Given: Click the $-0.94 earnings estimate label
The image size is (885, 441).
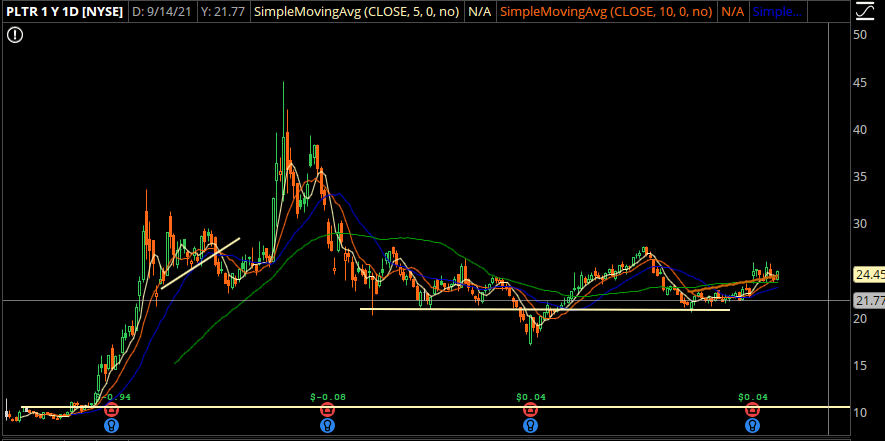Looking at the screenshot, I should 111,397.
